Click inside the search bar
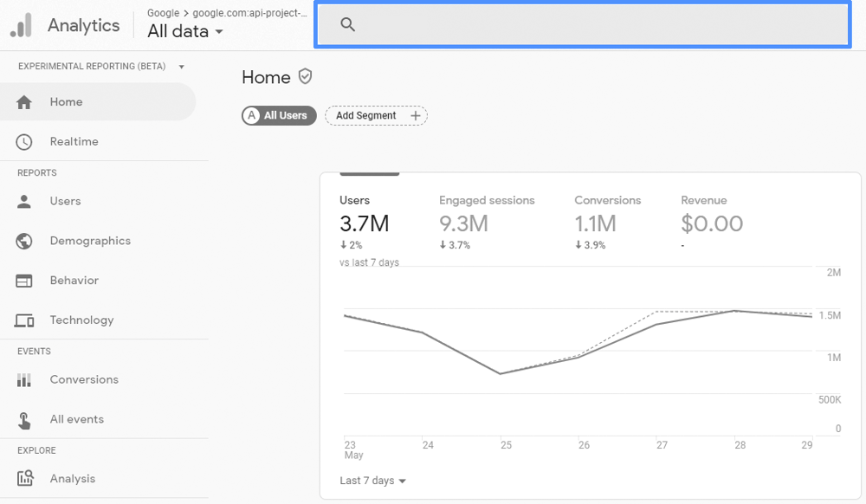 click(582, 23)
